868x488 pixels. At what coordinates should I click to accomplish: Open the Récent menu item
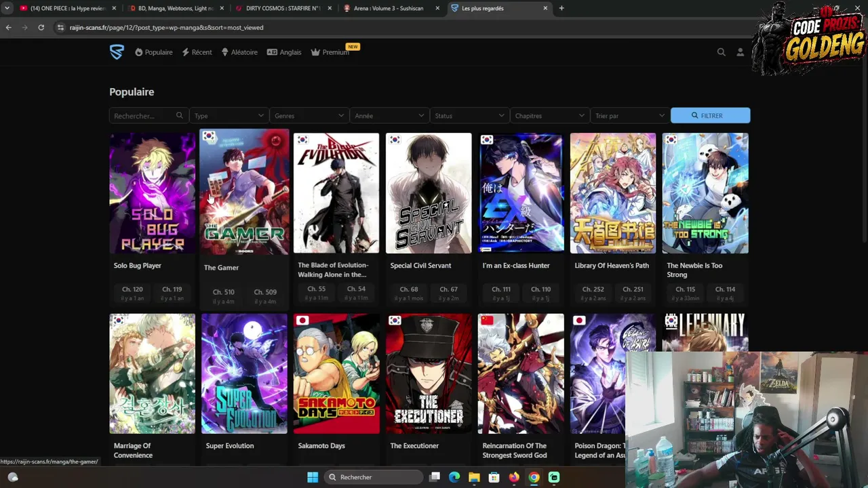click(x=197, y=52)
